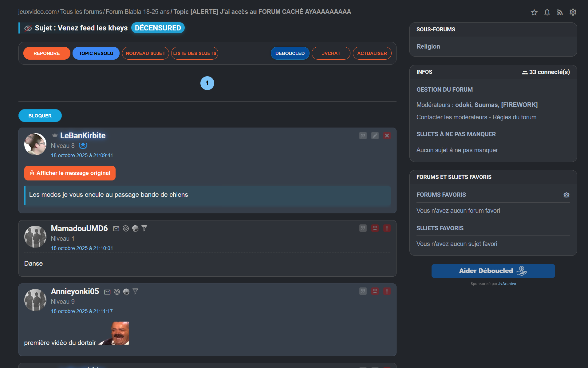588x368 pixels.
Task: Open the RSS feed icon
Action: tap(560, 12)
